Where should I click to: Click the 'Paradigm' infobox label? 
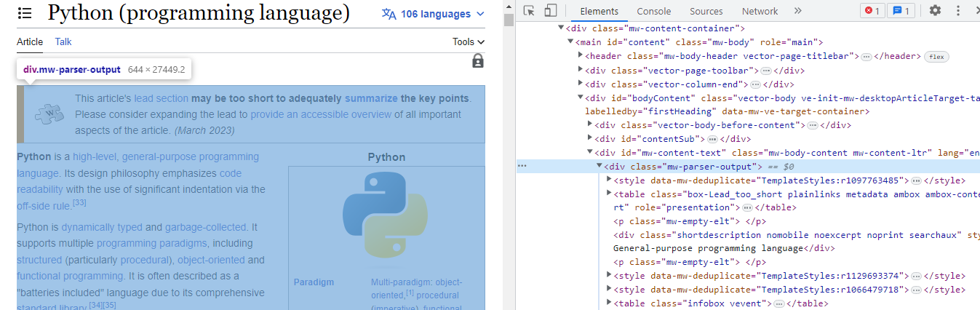point(314,282)
